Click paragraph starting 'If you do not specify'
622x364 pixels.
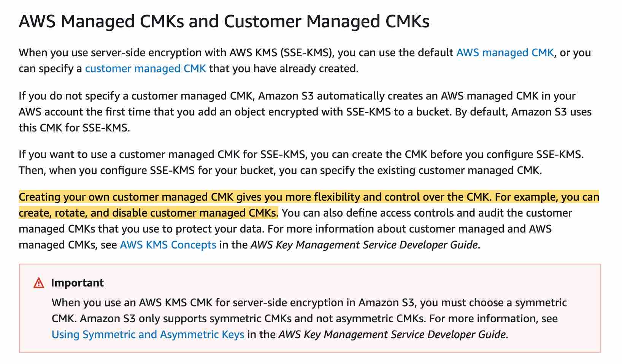[x=305, y=112]
